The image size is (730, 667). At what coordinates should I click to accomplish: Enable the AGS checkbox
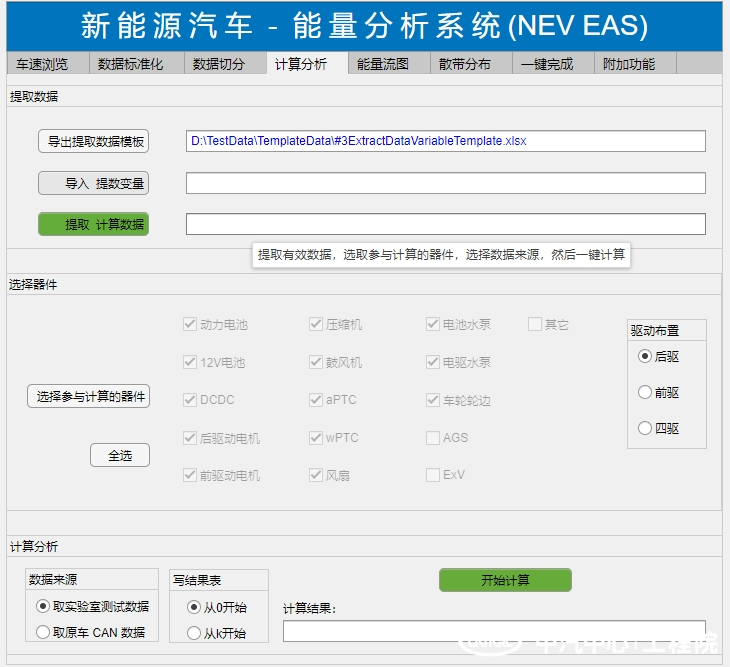433,438
